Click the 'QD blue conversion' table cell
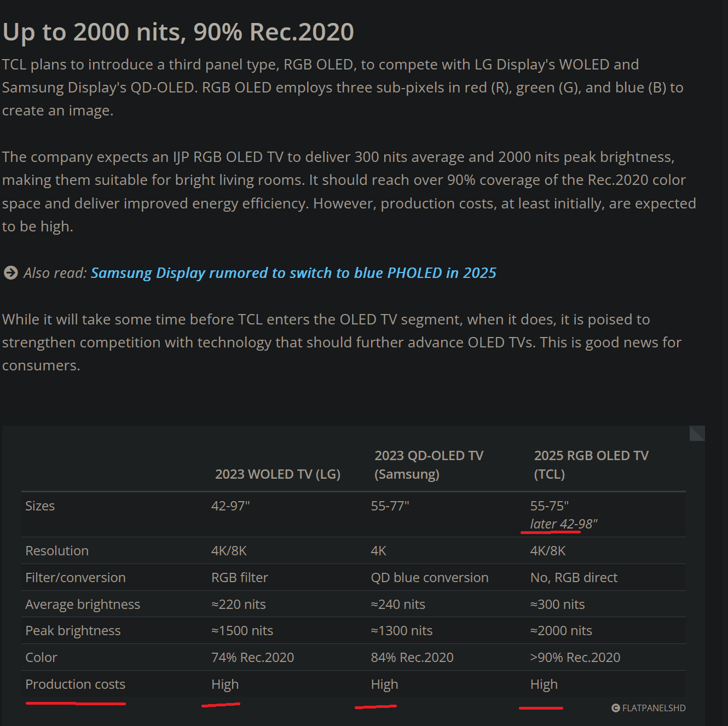728x726 pixels. 430,578
